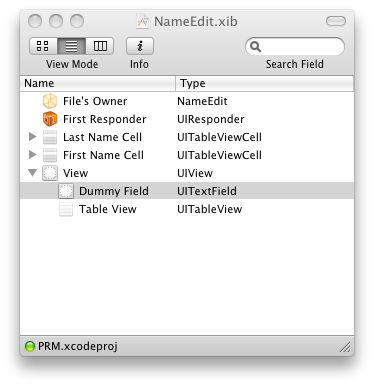Expand the Last Name Cell disclosure triangle
The image size is (374, 386).
click(32, 136)
